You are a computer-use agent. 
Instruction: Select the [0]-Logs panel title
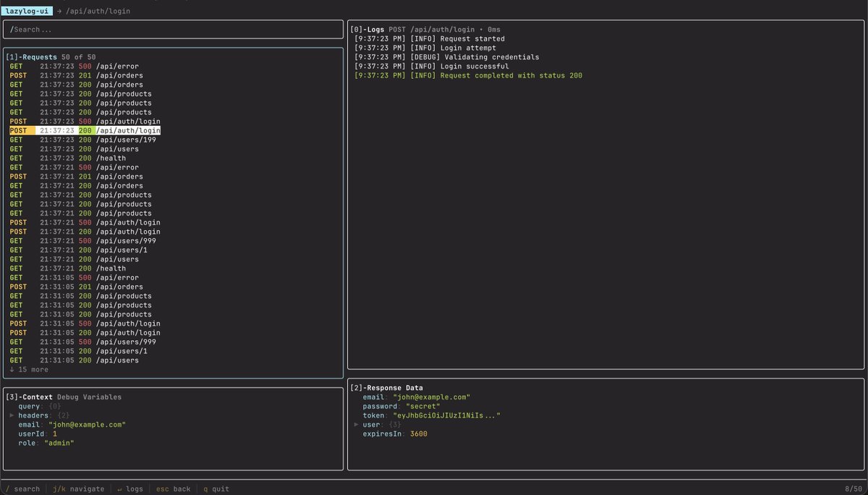tap(367, 30)
